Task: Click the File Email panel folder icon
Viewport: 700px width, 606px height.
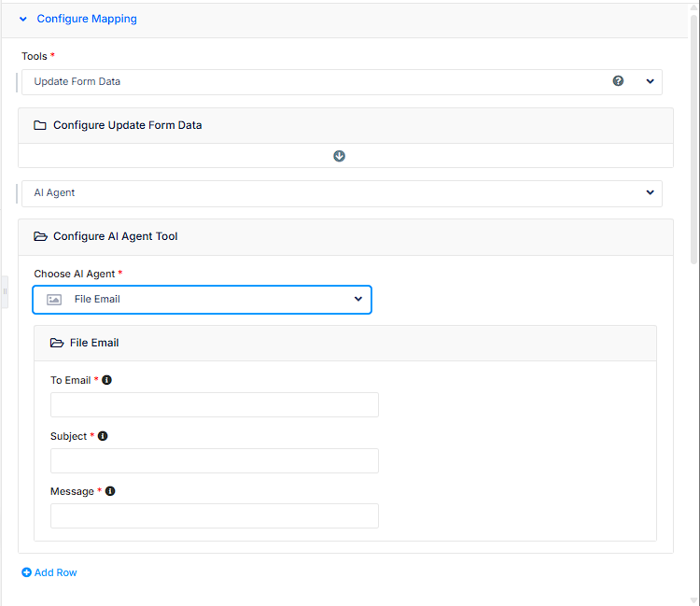Action: pyautogui.click(x=57, y=343)
